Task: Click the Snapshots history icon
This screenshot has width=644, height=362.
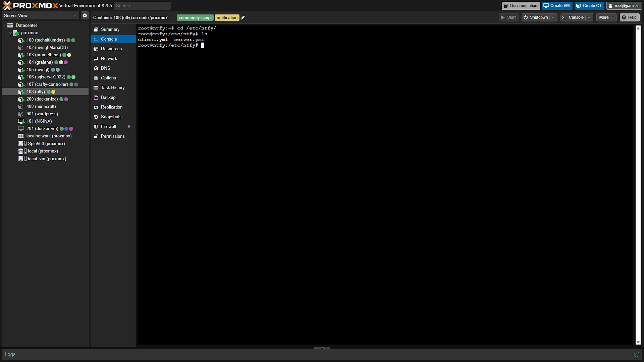Action: 96,117
